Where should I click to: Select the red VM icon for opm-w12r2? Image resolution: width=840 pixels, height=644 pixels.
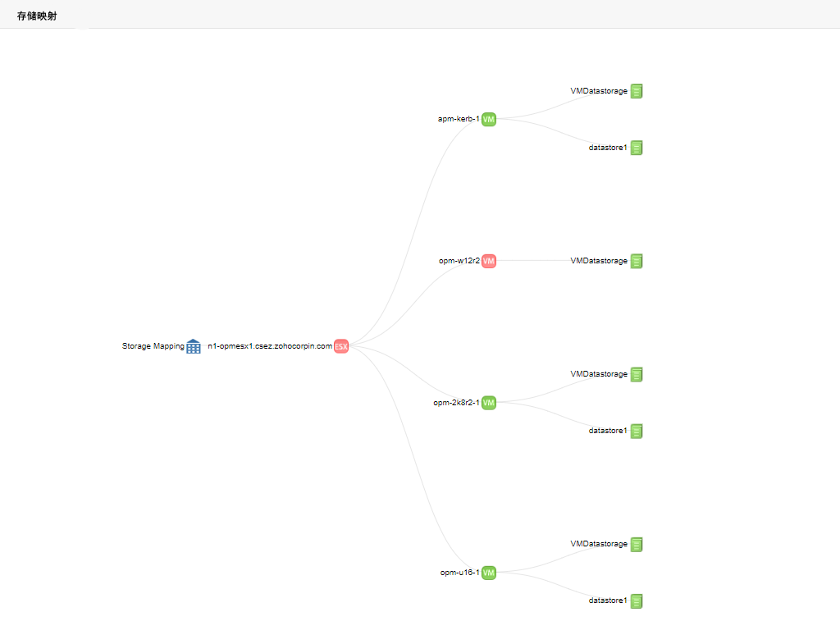coord(489,261)
